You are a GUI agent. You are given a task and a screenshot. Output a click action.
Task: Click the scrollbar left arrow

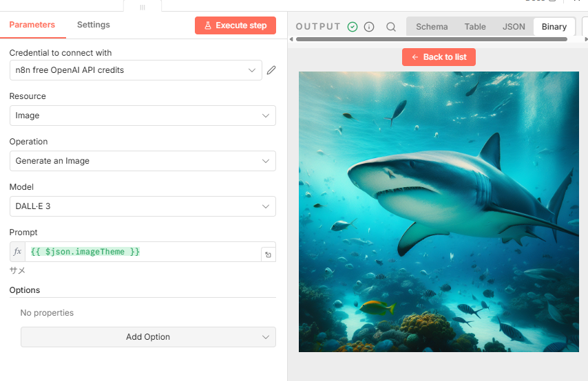[291, 39]
